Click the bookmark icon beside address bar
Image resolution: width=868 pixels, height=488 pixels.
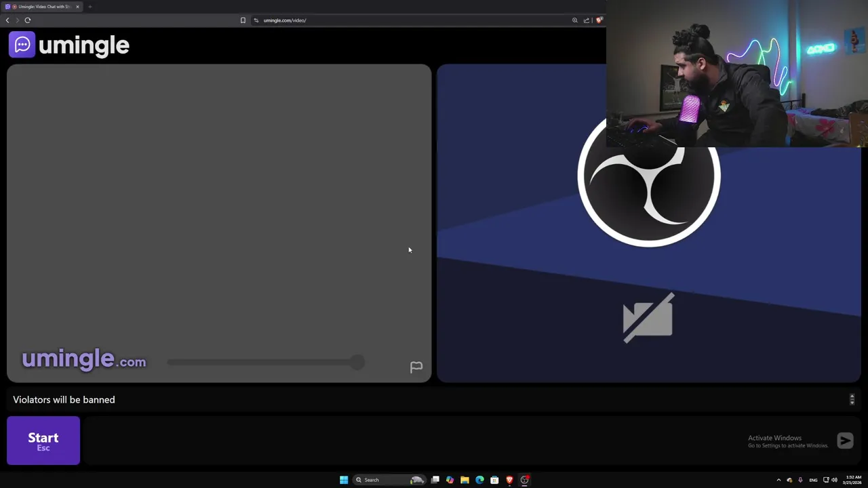(x=243, y=20)
